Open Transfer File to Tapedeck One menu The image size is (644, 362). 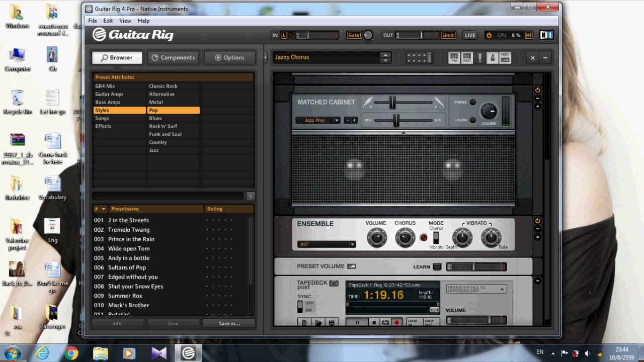476,289
